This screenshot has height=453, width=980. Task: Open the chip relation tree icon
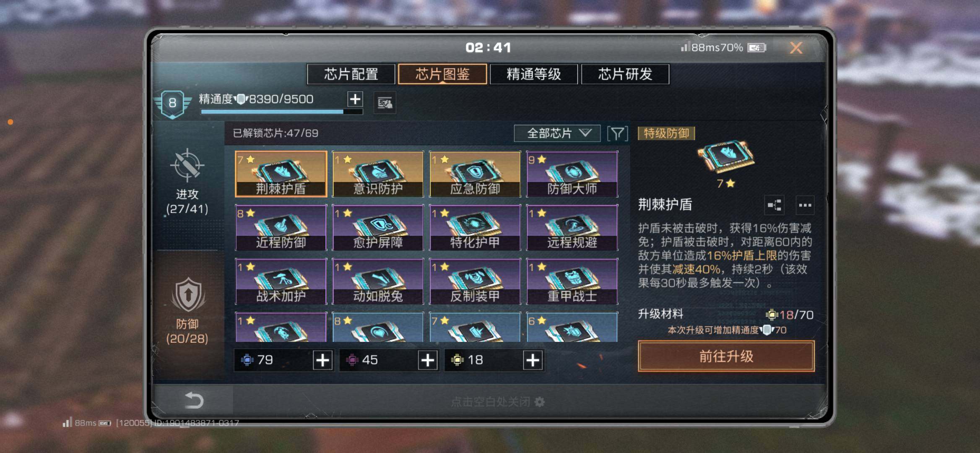(x=774, y=205)
